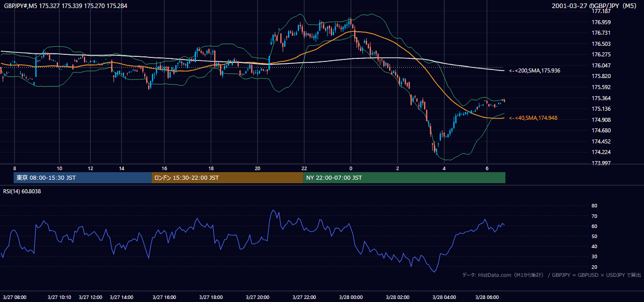Click price axis label 175.136

click(x=601, y=109)
